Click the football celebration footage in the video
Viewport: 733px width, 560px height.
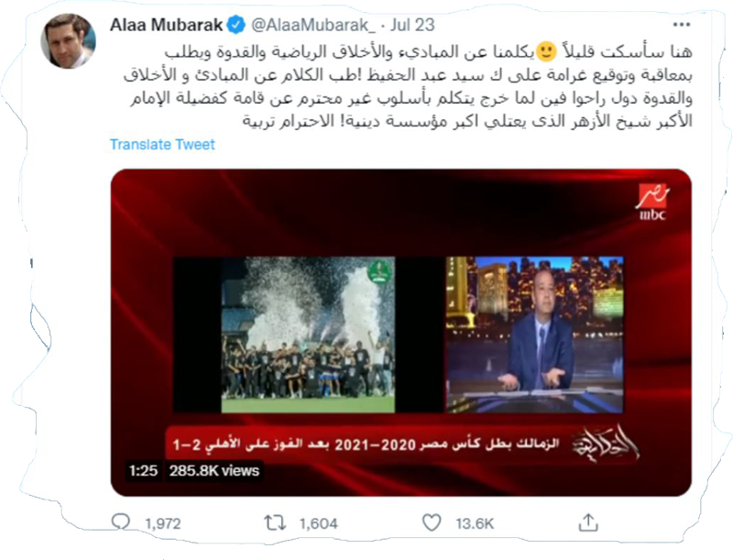click(308, 335)
